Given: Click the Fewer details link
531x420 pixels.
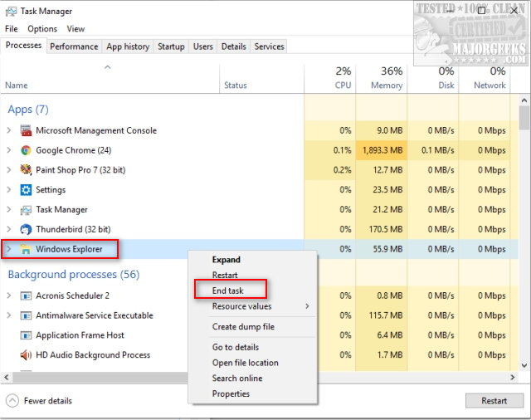Looking at the screenshot, I should (x=48, y=401).
